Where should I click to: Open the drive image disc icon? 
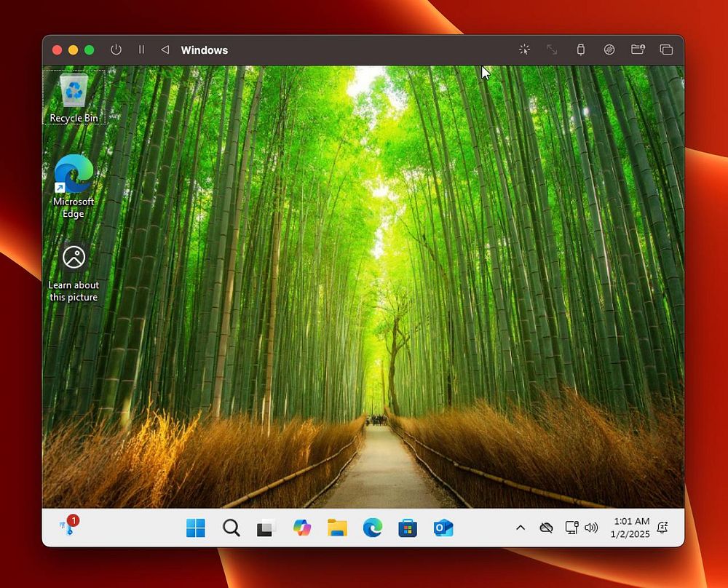pos(609,49)
